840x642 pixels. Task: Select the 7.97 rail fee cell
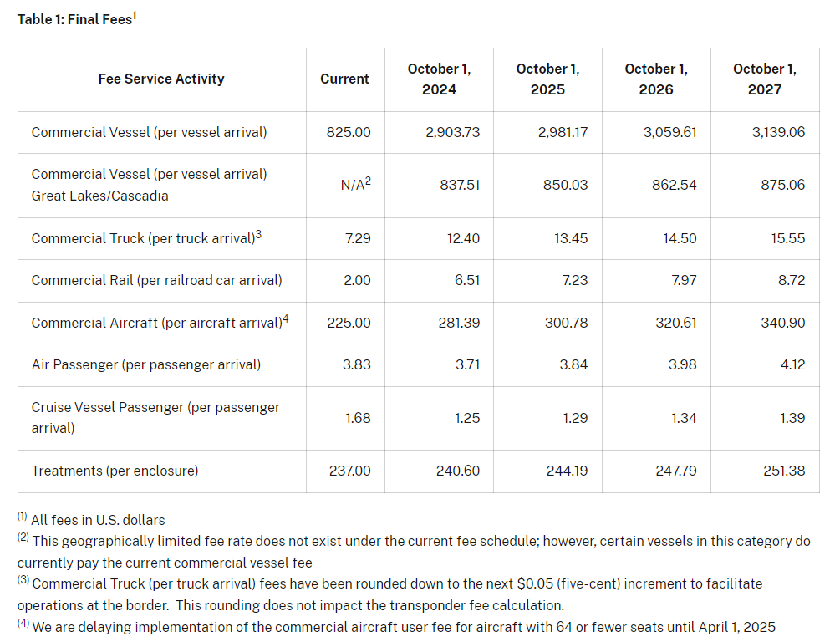(x=683, y=280)
